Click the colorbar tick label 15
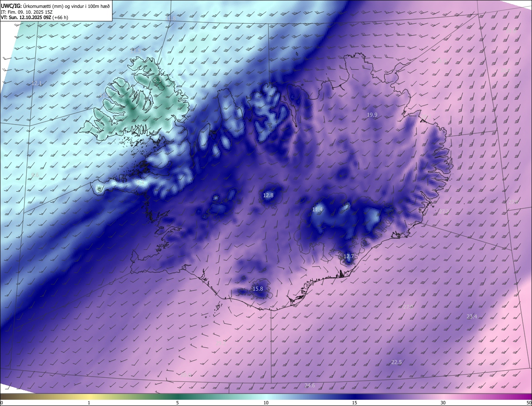The image size is (532, 406). (355, 403)
